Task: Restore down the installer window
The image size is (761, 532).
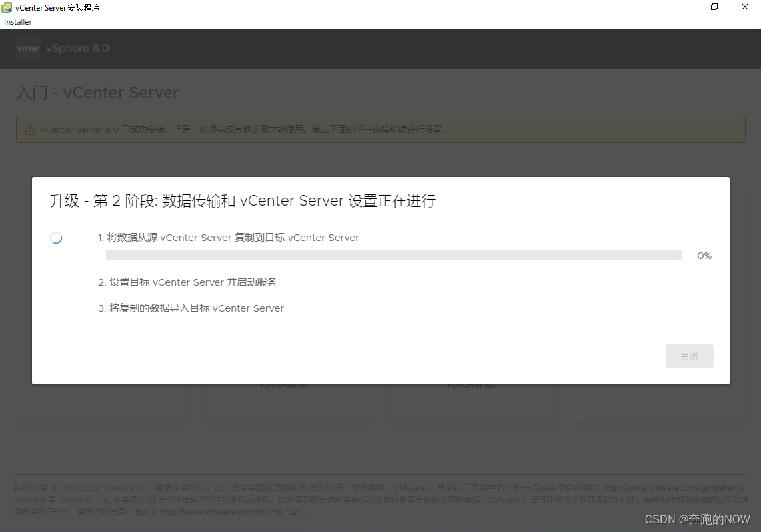Action: point(714,7)
